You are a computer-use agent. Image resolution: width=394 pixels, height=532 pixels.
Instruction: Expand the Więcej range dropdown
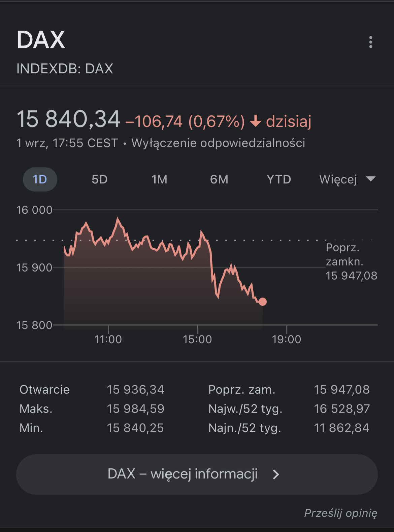point(347,179)
